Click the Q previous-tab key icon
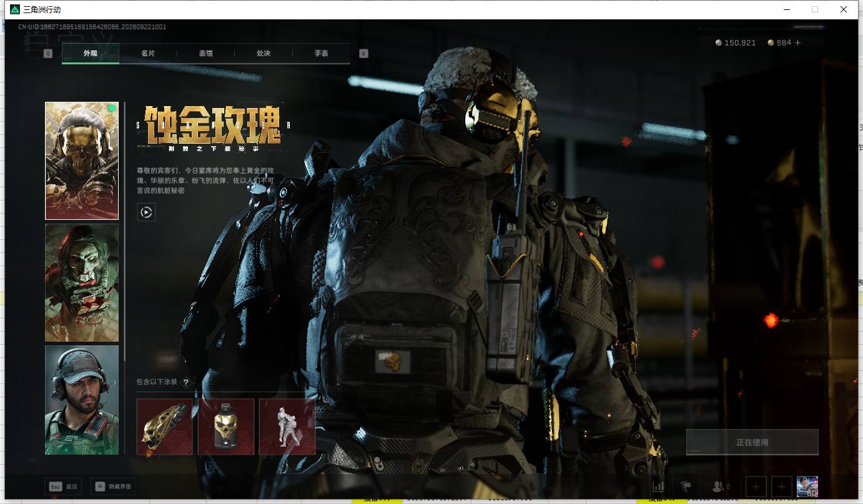 [48, 54]
